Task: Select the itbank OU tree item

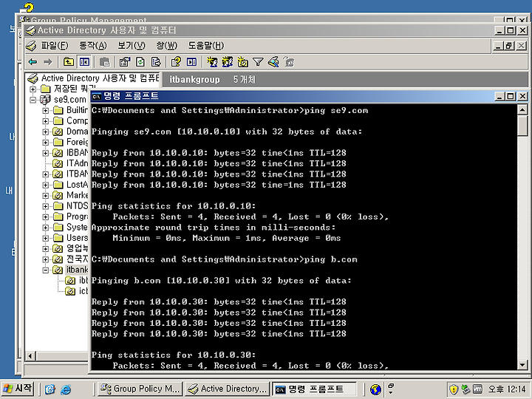Action: 77,270
